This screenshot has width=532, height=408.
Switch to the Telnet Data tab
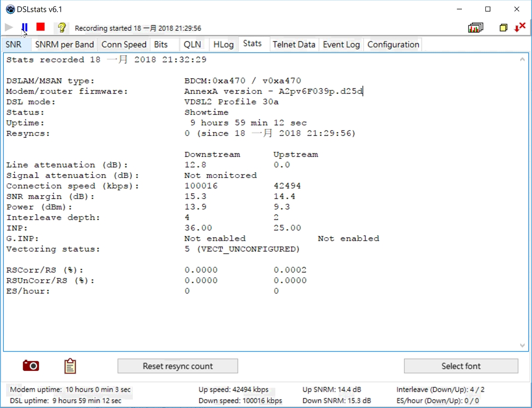[294, 45]
